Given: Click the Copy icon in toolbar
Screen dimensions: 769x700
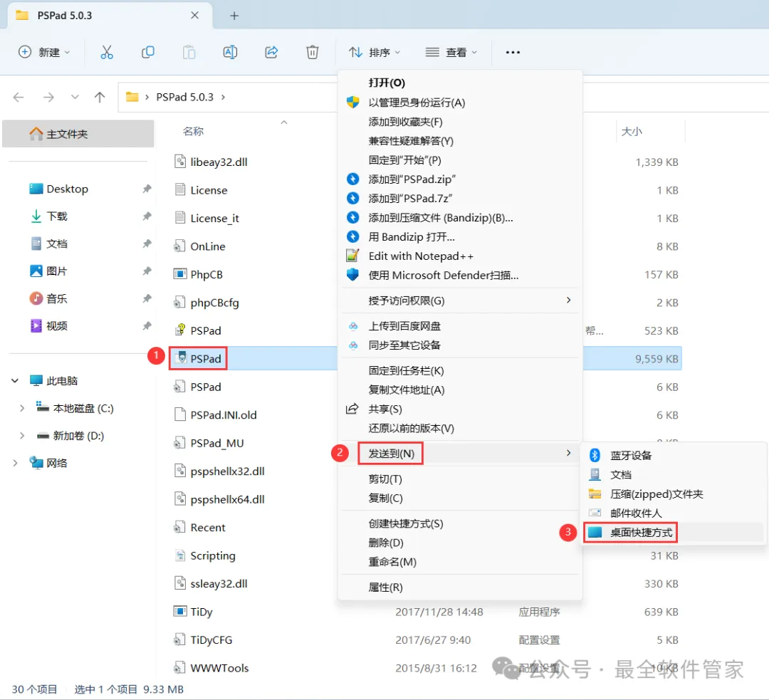Looking at the screenshot, I should [x=147, y=52].
